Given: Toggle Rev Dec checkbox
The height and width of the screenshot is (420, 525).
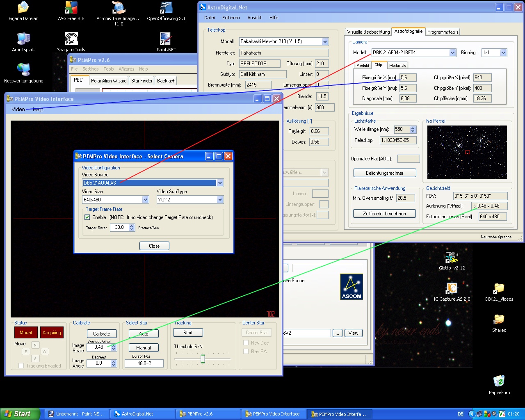Looking at the screenshot, I should (x=246, y=343).
